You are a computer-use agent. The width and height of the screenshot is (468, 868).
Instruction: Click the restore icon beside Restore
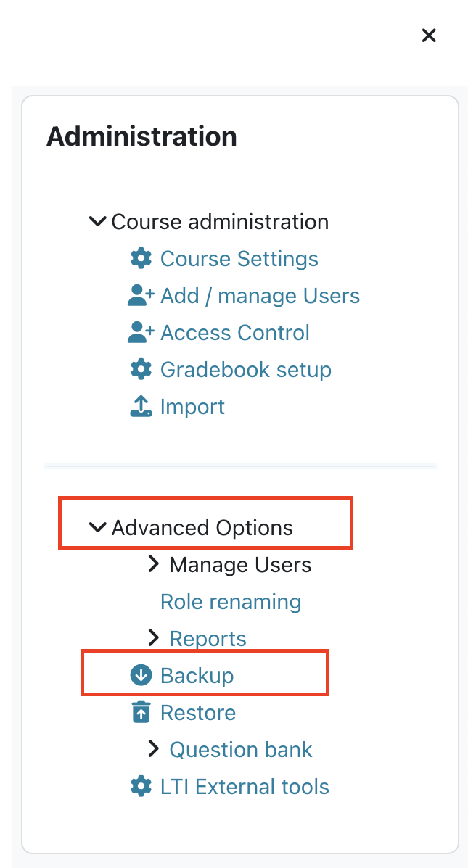click(x=141, y=713)
